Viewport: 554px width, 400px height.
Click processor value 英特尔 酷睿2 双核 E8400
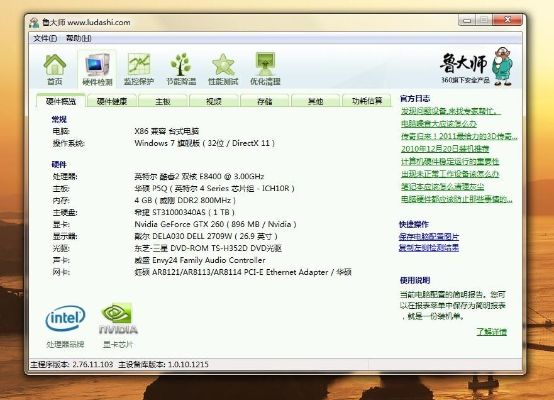[x=199, y=176]
